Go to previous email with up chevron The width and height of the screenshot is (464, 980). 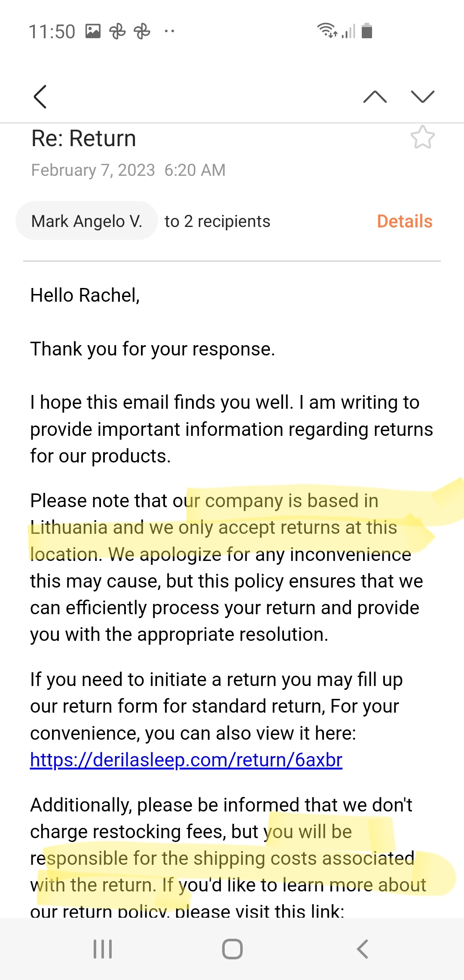pyautogui.click(x=375, y=97)
